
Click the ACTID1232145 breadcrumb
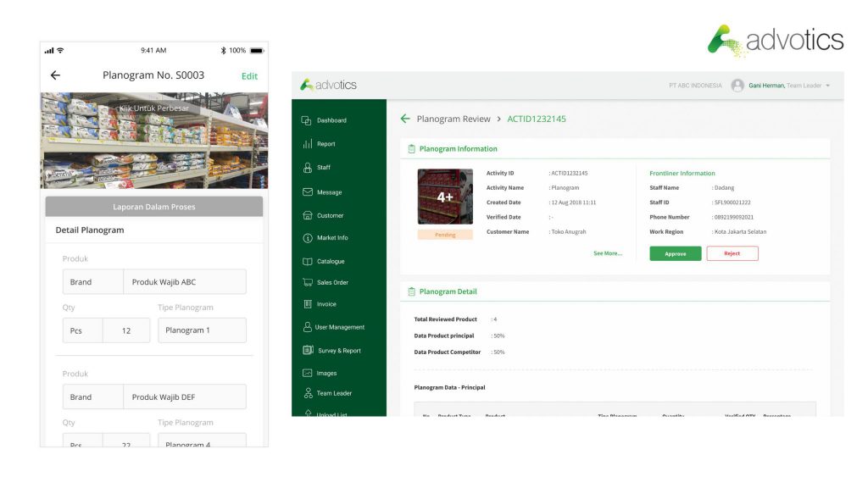(x=537, y=119)
